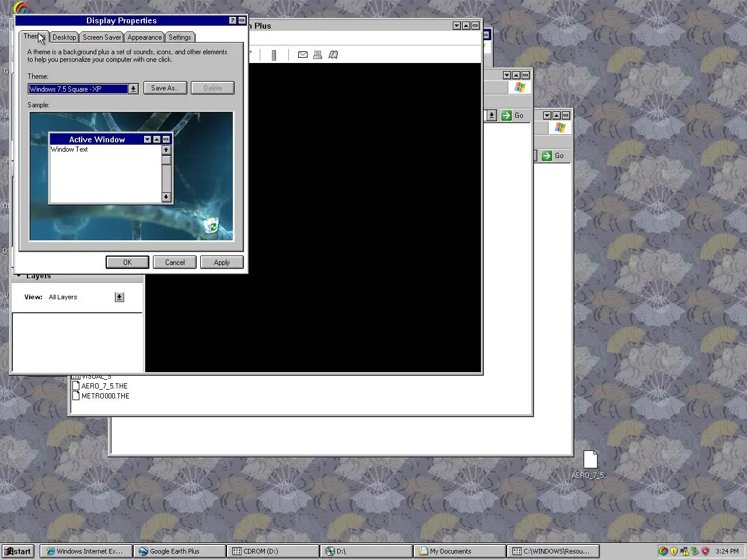Click the Active Window title in the sample
The image size is (747, 560).
[97, 139]
